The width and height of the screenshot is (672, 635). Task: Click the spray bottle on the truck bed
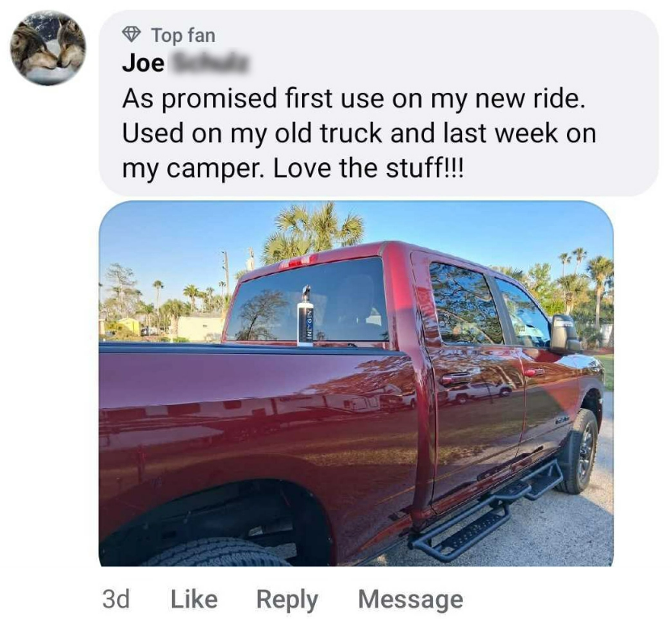(x=305, y=316)
